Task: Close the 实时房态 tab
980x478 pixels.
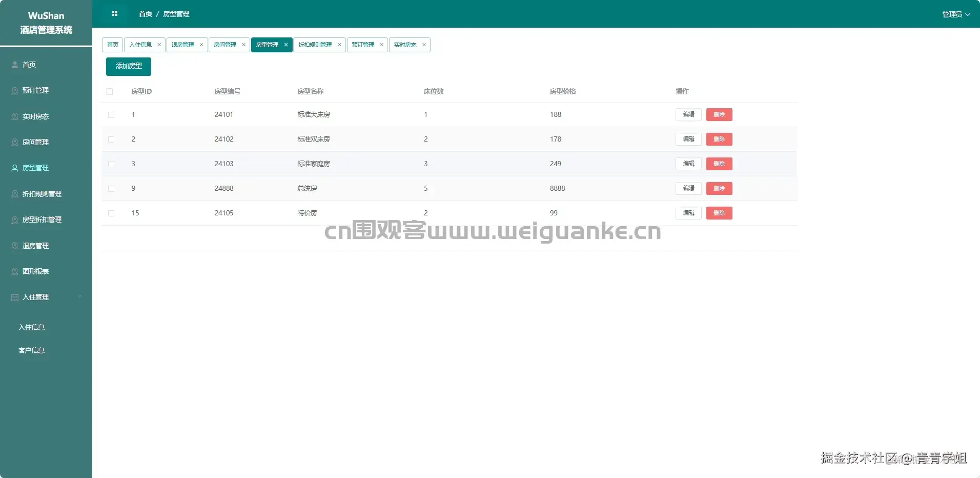Action: [x=424, y=45]
